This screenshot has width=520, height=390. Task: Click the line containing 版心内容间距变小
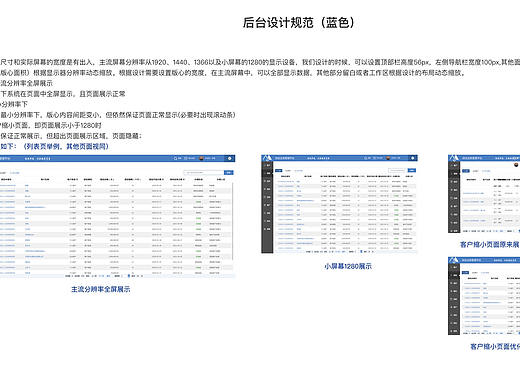pyautogui.click(x=118, y=115)
